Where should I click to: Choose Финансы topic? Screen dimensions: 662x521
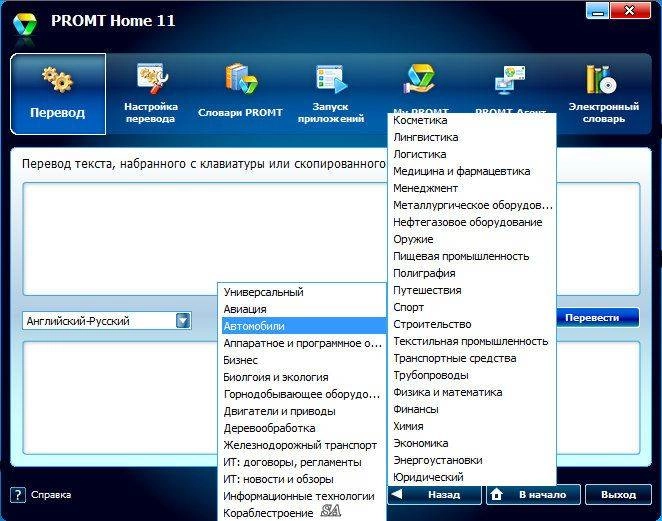click(472, 409)
